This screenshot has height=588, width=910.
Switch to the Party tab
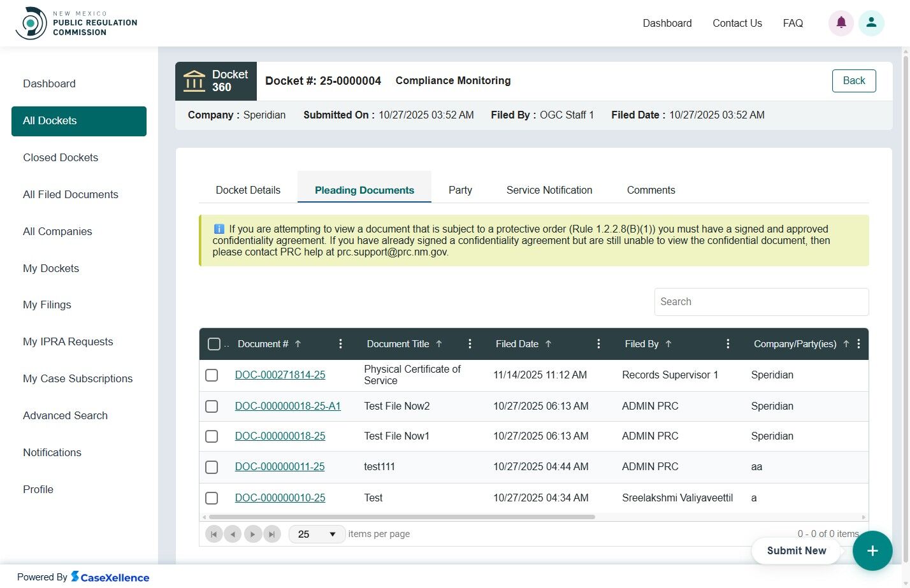(x=460, y=190)
